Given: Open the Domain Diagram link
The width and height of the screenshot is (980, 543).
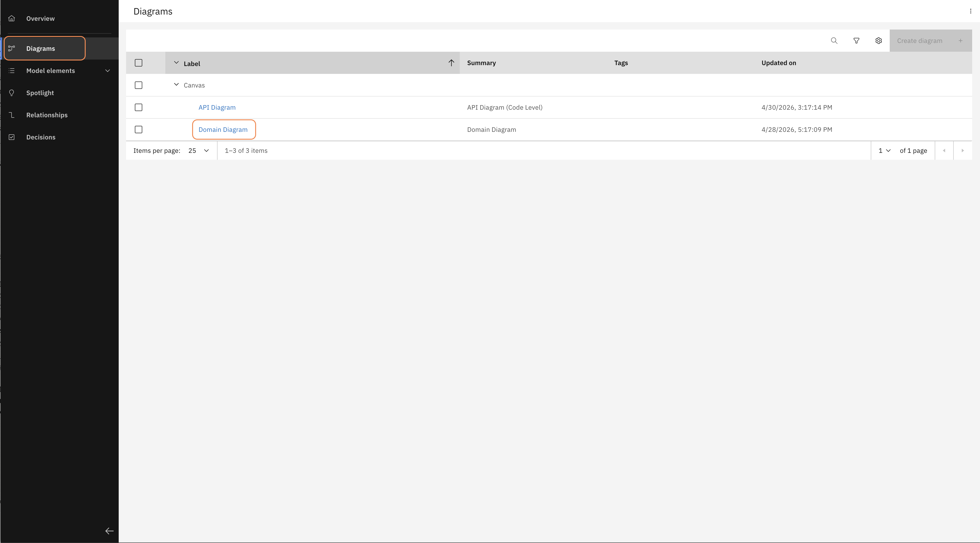Looking at the screenshot, I should coord(223,130).
